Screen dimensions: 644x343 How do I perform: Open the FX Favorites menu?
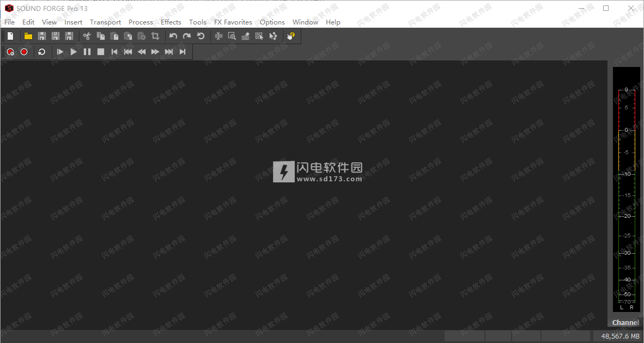233,22
